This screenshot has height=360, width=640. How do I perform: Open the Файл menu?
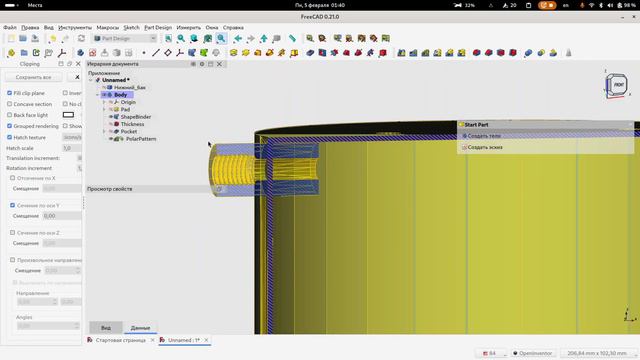(10, 27)
